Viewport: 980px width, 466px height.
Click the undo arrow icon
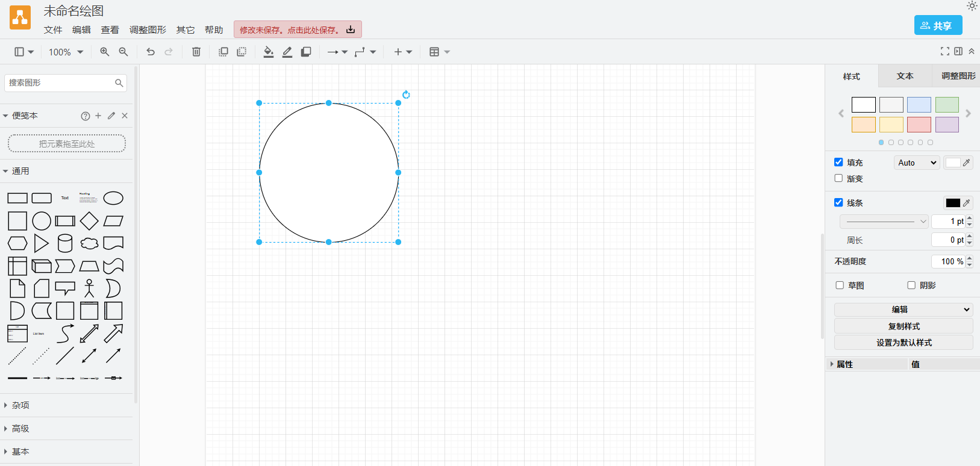click(151, 52)
